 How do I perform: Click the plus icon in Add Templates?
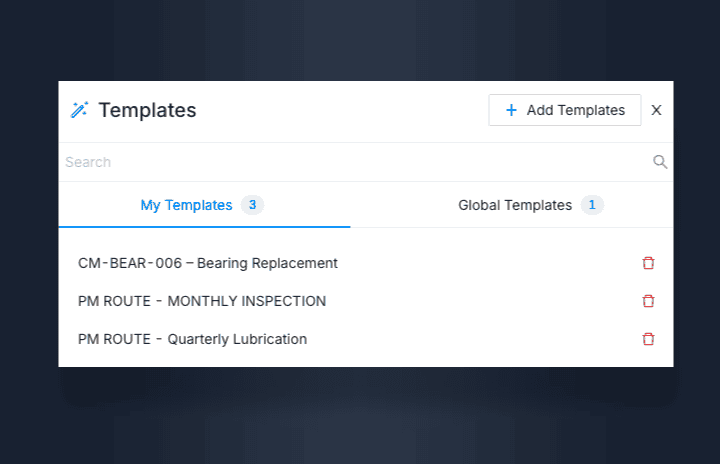pyautogui.click(x=511, y=110)
